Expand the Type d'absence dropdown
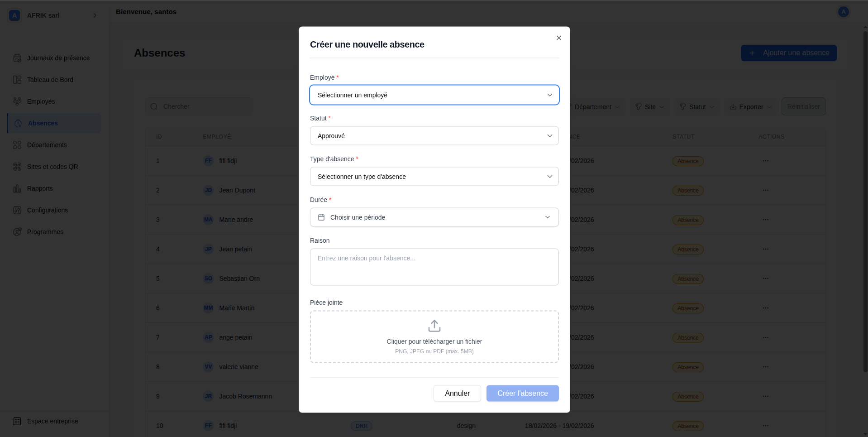868x437 pixels. tap(434, 177)
